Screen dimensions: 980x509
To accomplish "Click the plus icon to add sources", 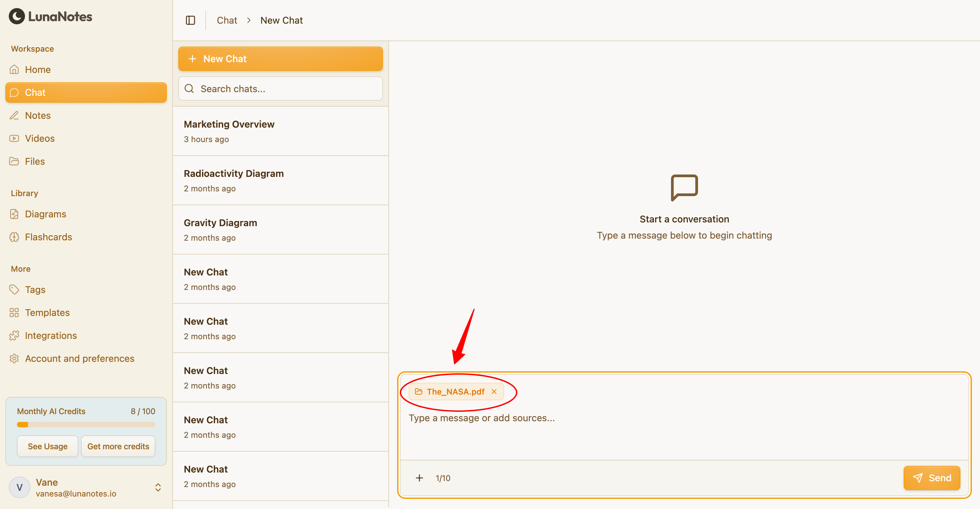I will pyautogui.click(x=419, y=478).
